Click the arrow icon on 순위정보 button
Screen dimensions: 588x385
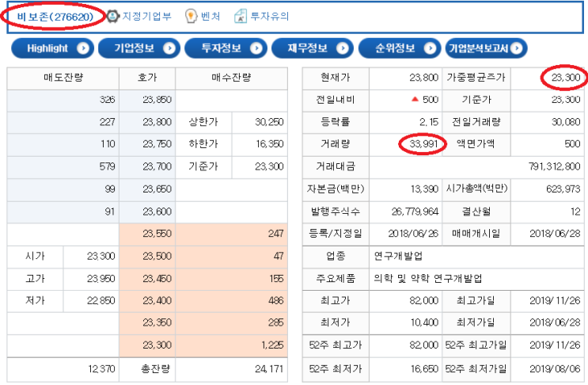(x=430, y=48)
